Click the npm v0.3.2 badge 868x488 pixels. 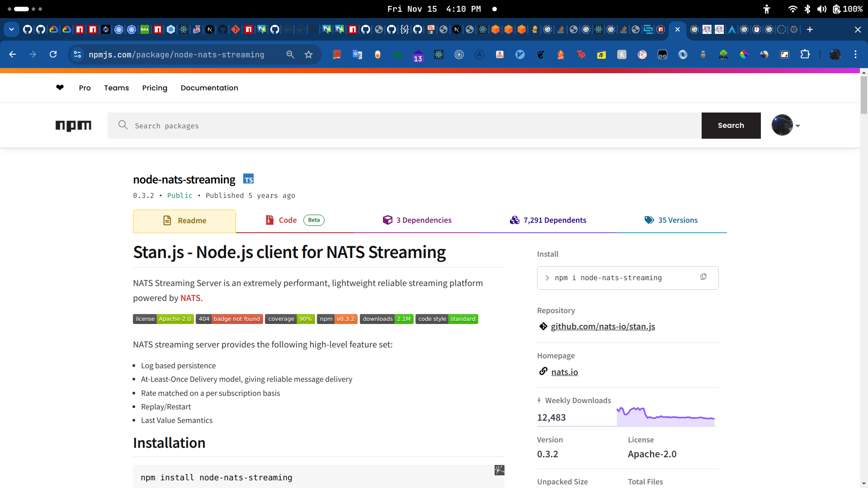click(x=337, y=319)
